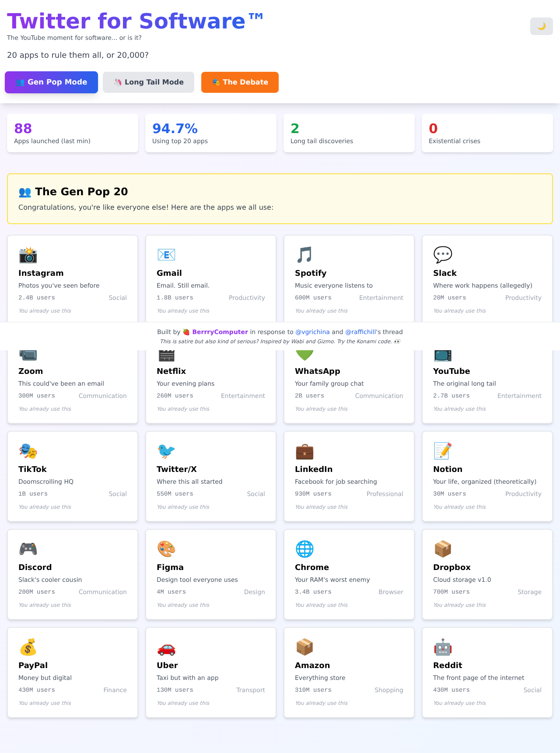Click the Shopping category on the Amazon card
This screenshot has height=753, width=560.
pyautogui.click(x=389, y=690)
